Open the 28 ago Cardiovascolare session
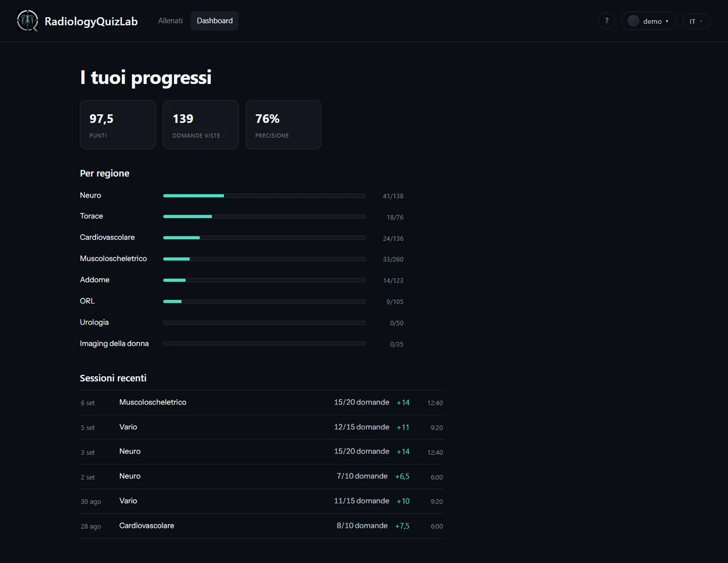Image resolution: width=728 pixels, height=563 pixels. click(x=262, y=526)
